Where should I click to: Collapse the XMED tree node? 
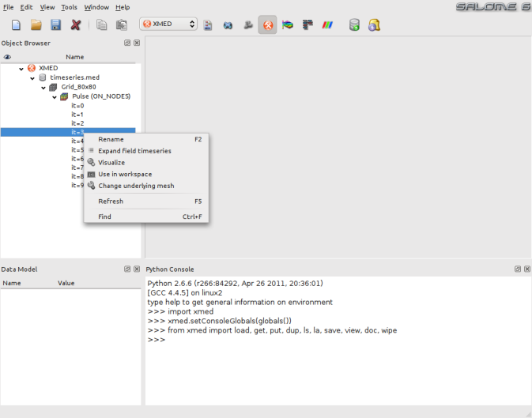click(x=21, y=69)
